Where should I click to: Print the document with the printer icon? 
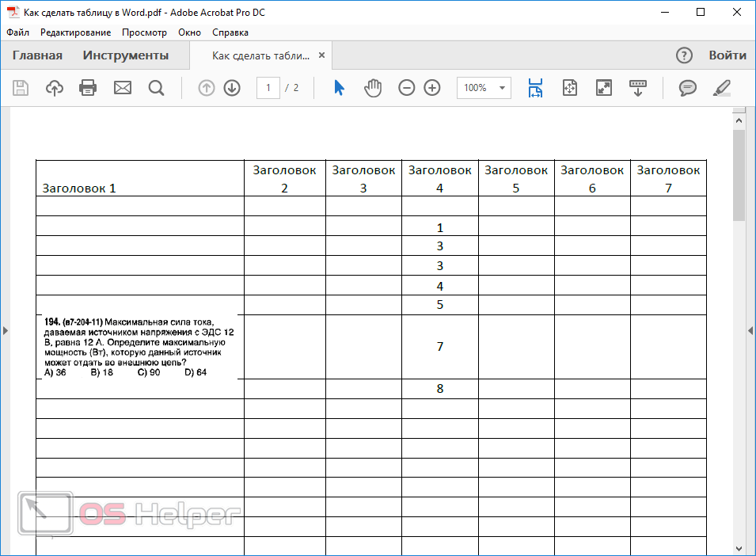point(88,88)
